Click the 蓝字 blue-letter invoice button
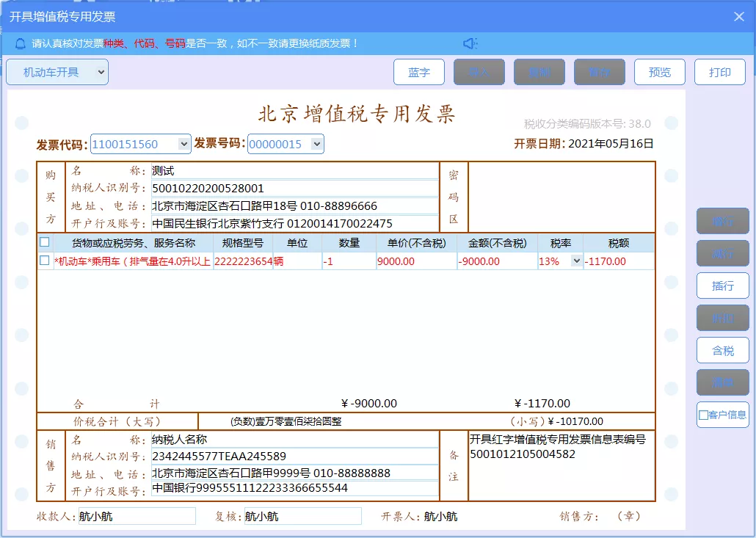The width and height of the screenshot is (756, 538). (419, 71)
